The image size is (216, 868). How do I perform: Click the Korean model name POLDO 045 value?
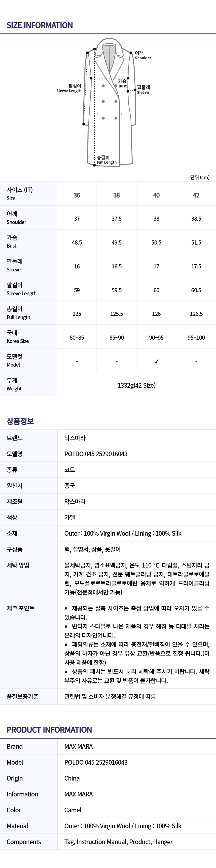[96, 454]
